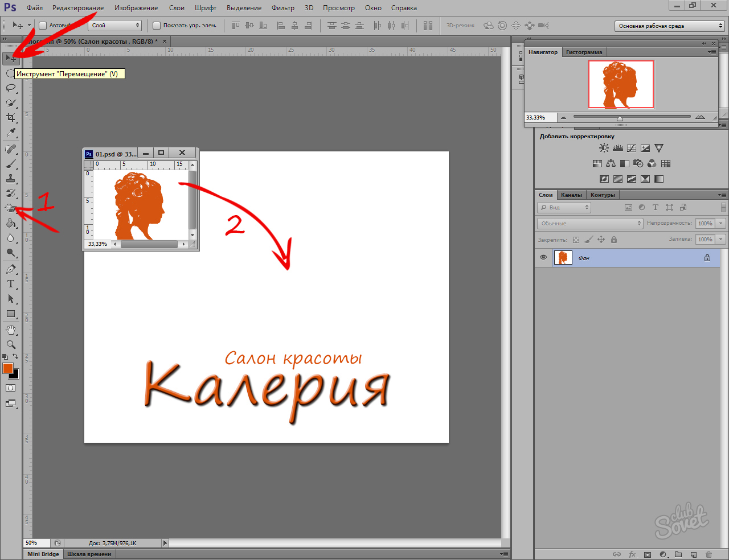Select the Horizontal Type tool
This screenshot has height=560, width=729.
[10, 284]
